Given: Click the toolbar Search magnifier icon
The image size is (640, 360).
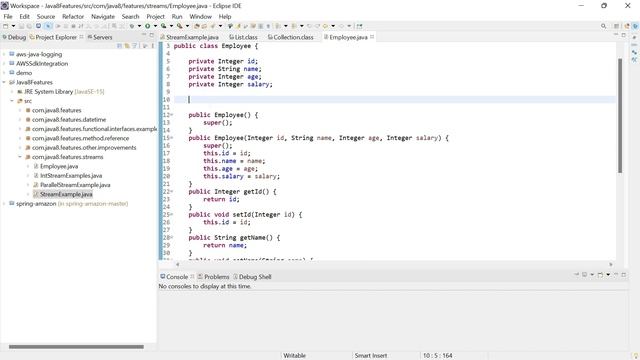Looking at the screenshot, I should [x=603, y=26].
